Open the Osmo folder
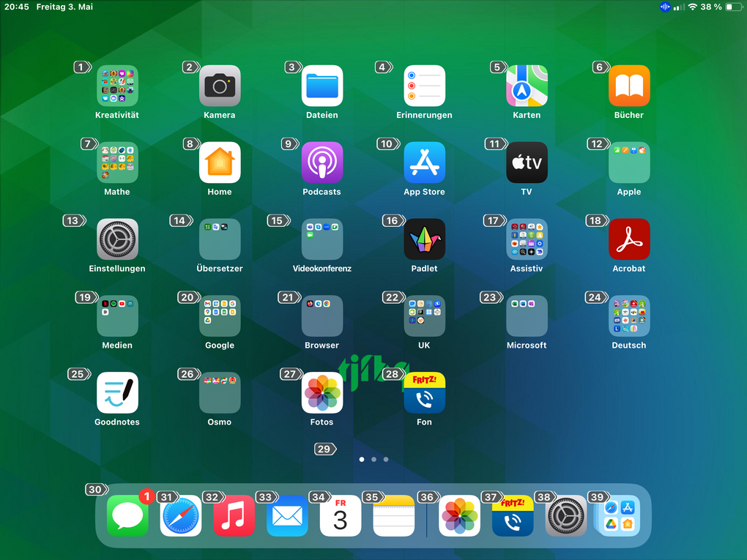The width and height of the screenshot is (747, 560). point(220,392)
